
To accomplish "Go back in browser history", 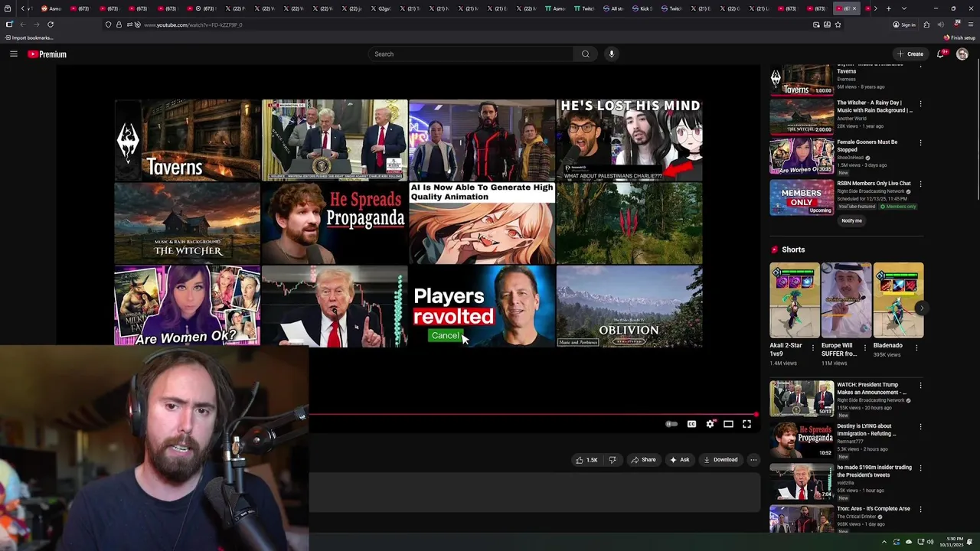I will pos(22,24).
